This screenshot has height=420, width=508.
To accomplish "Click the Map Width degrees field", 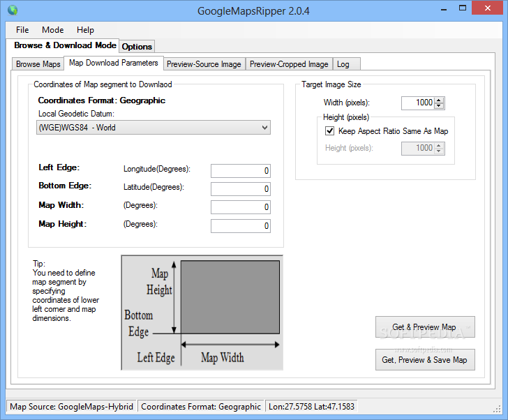I will 240,207.
